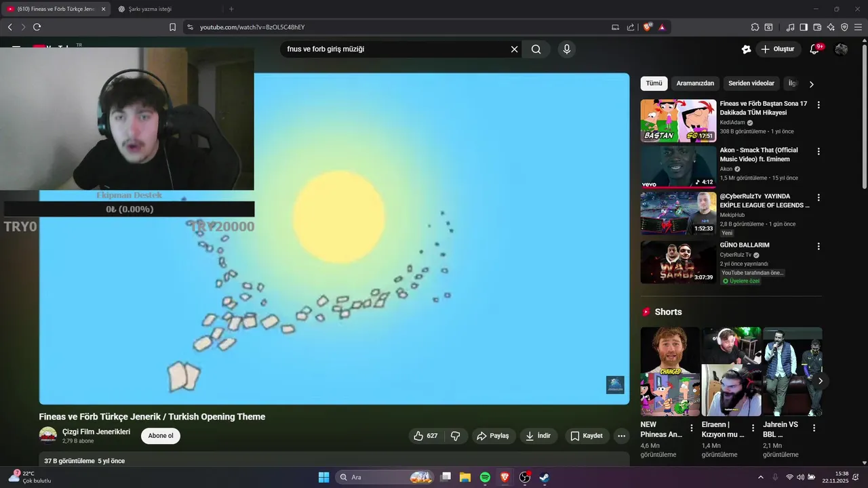The height and width of the screenshot is (488, 868).
Task: Open options for Jahrein VS BBL short
Action: [814, 428]
